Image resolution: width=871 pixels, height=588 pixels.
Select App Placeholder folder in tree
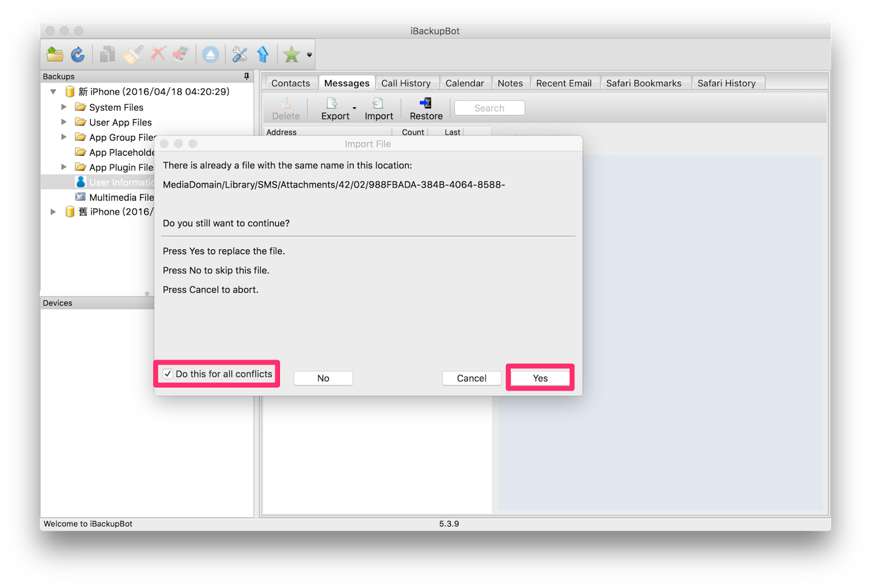[121, 152]
